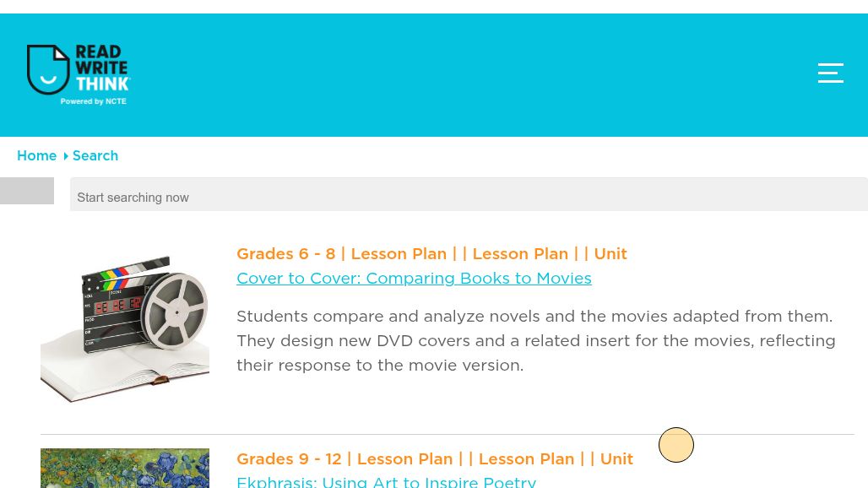Click the 'Grades 6 - 8' lesson label
868x488 pixels.
pyautogui.click(x=285, y=254)
